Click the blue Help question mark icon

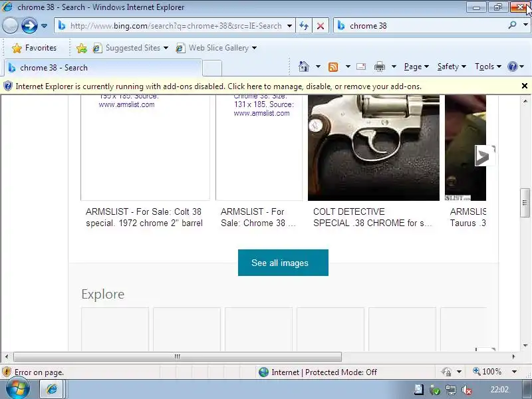pyautogui.click(x=512, y=66)
